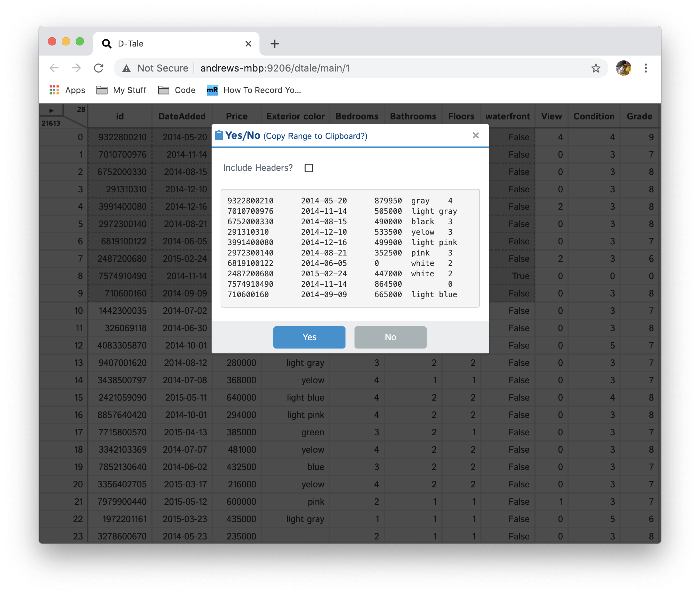Image resolution: width=700 pixels, height=595 pixels.
Task: Open a new browser tab
Action: tap(274, 44)
